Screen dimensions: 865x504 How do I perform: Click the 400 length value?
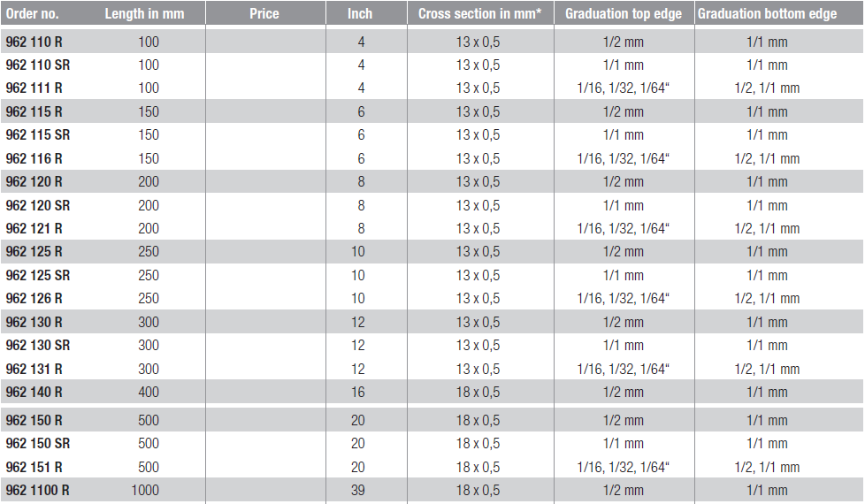coord(149,392)
